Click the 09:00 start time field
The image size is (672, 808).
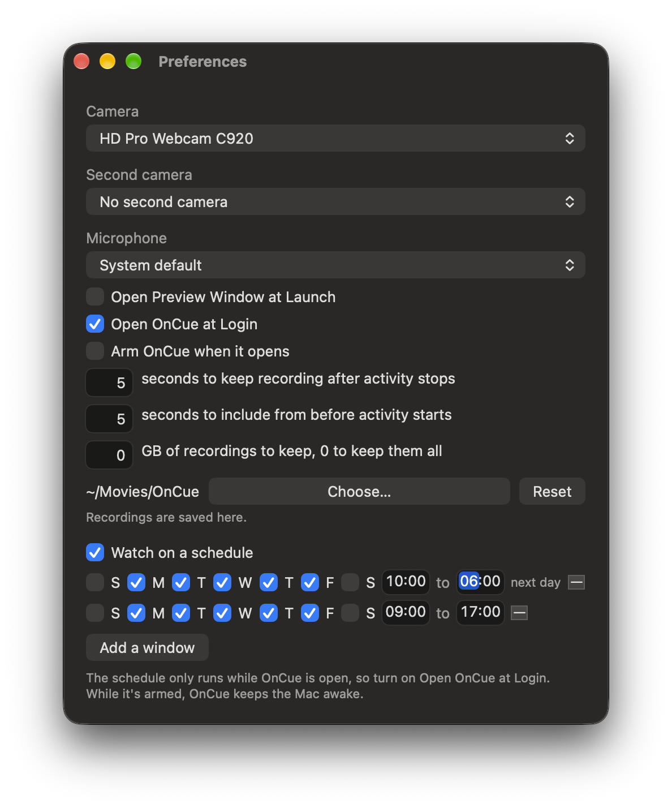coord(406,612)
